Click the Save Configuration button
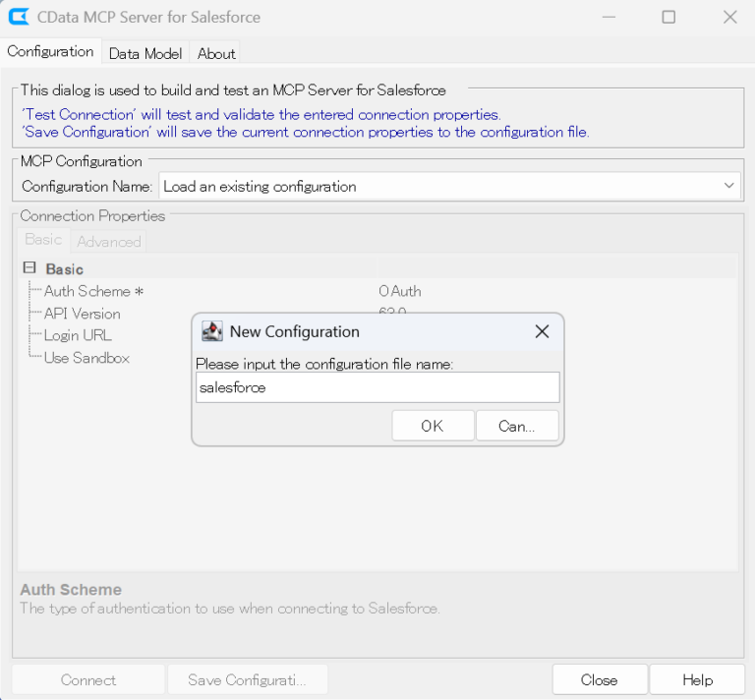 pos(247,679)
